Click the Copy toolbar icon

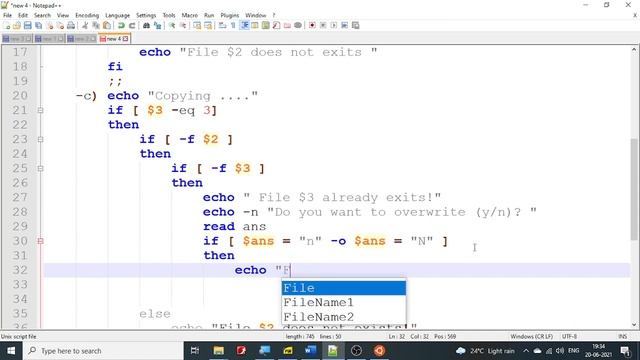[x=96, y=25]
